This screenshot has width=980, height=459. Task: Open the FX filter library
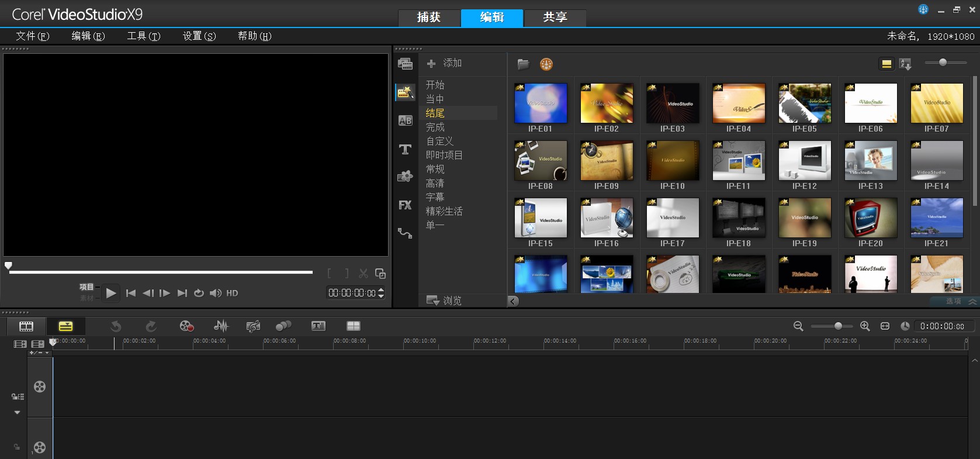click(405, 205)
